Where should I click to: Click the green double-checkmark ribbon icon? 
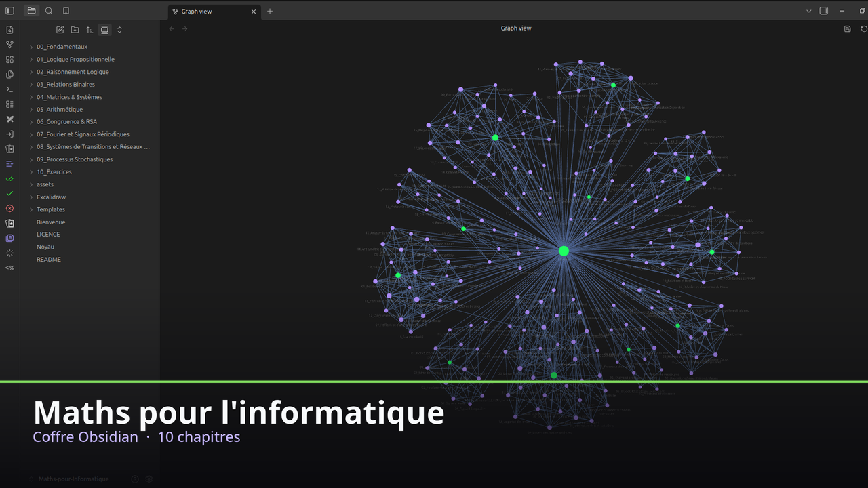(9, 179)
